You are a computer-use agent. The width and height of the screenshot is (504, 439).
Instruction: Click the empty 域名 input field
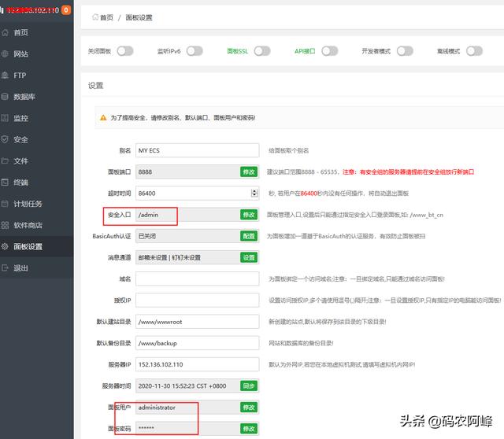[197, 279]
